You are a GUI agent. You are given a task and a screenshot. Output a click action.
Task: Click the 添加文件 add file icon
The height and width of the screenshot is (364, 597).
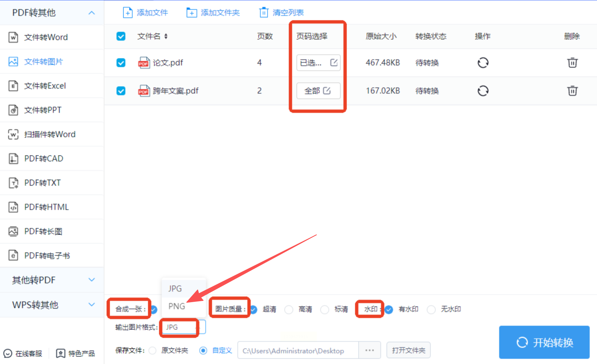point(127,13)
